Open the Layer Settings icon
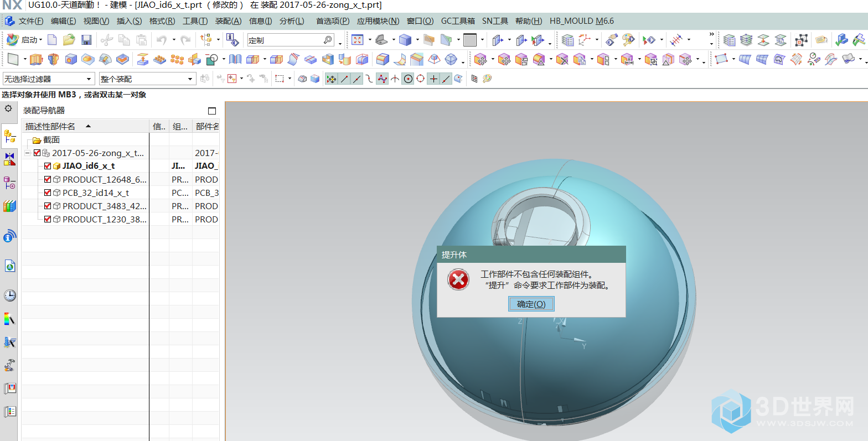 pyautogui.click(x=567, y=40)
